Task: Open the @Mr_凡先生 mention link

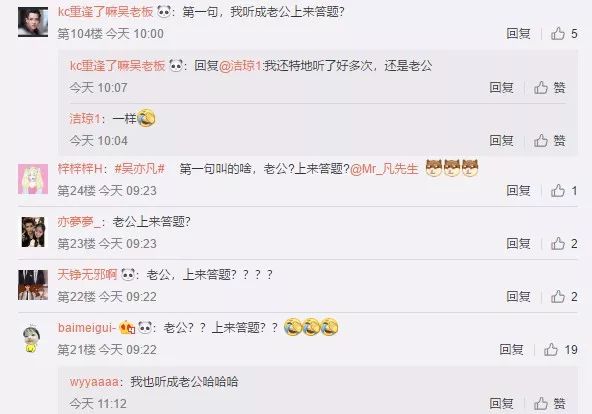Action: pyautogui.click(x=384, y=169)
